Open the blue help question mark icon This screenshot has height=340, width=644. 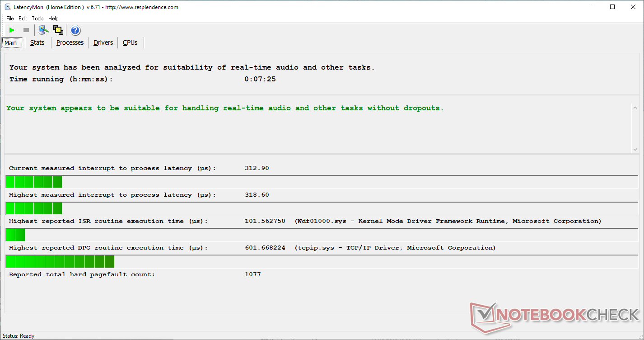click(75, 30)
